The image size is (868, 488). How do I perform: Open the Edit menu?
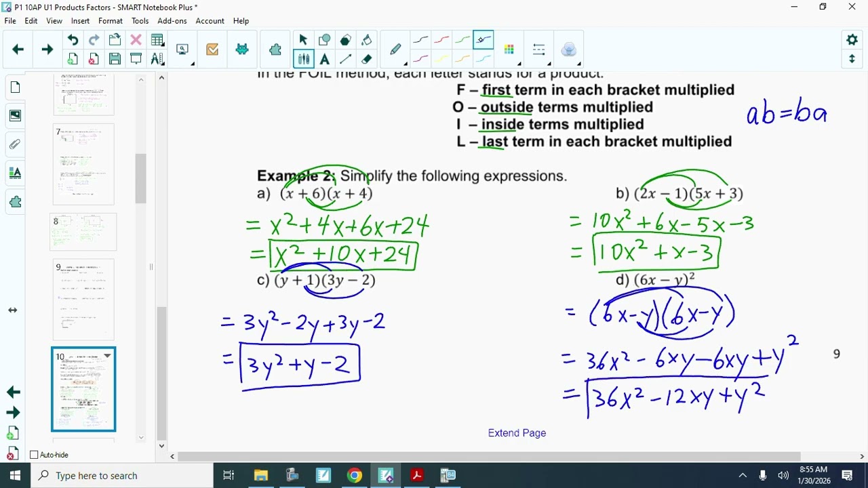coord(31,21)
